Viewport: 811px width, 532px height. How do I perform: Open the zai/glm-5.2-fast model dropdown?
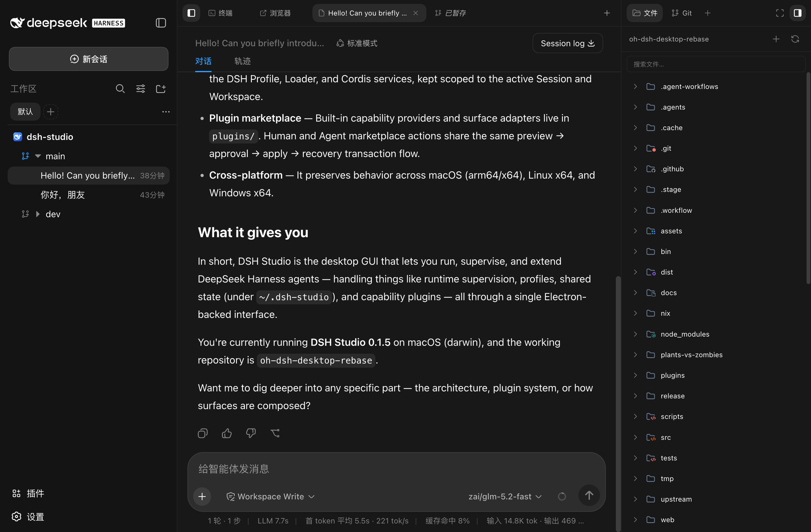click(505, 496)
